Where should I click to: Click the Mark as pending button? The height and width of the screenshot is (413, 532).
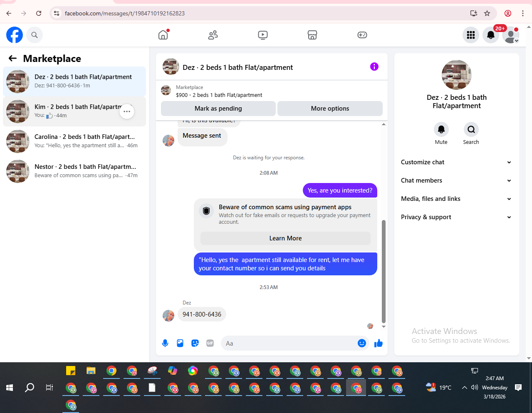218,109
